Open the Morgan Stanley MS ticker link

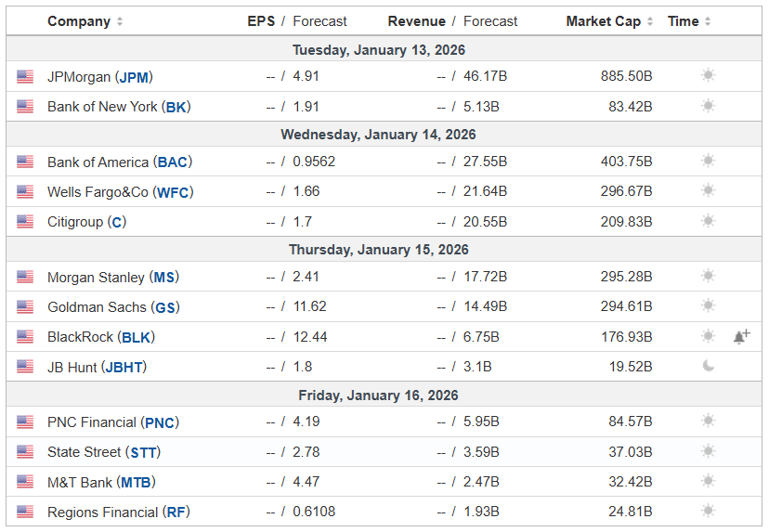[x=164, y=278]
